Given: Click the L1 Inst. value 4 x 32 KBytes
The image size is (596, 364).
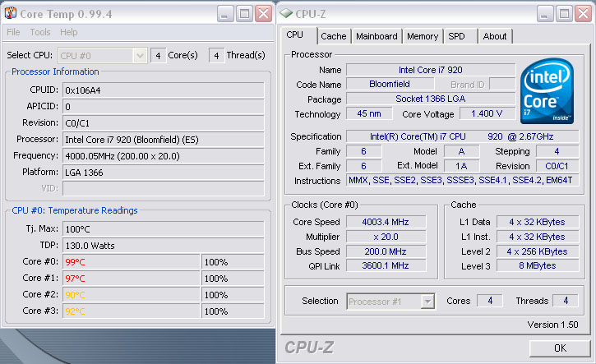Looking at the screenshot, I should click(x=538, y=237).
